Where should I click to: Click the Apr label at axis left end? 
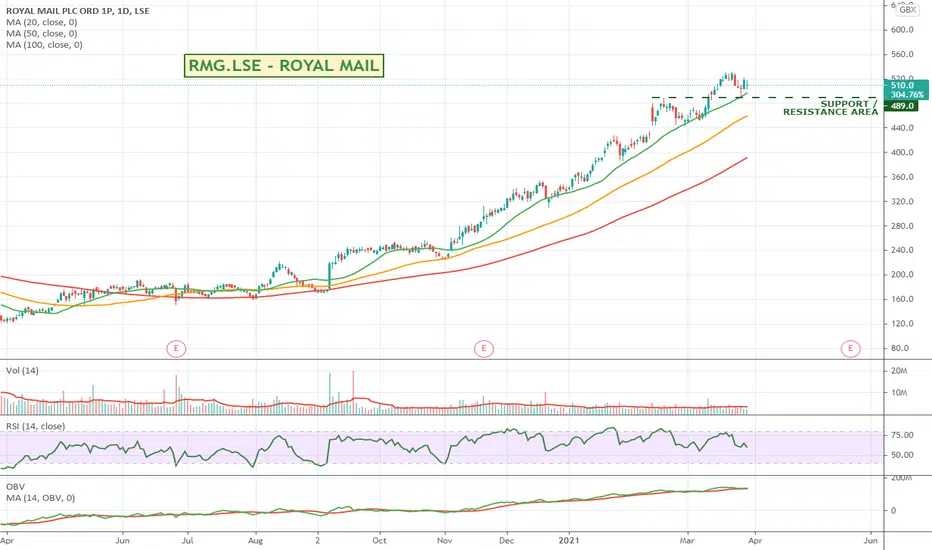pos(7,540)
